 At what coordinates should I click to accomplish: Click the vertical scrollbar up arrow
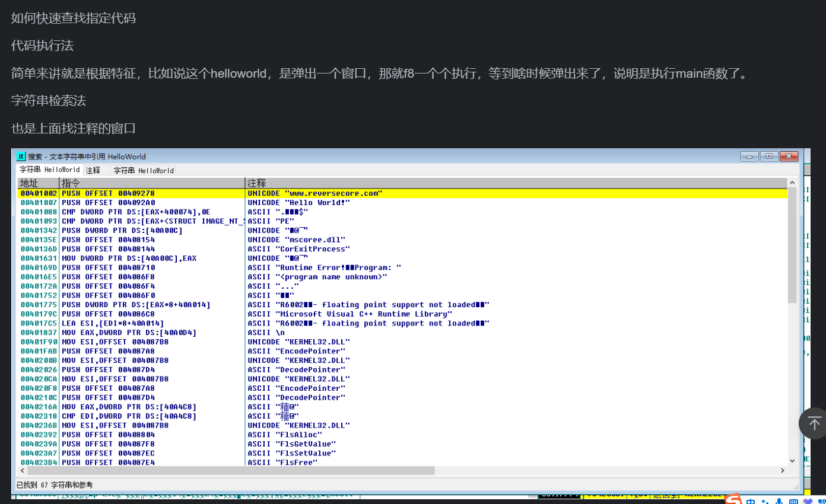point(792,183)
